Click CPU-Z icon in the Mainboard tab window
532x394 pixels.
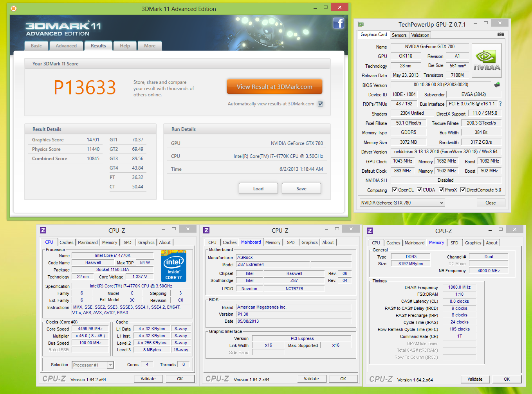[207, 230]
